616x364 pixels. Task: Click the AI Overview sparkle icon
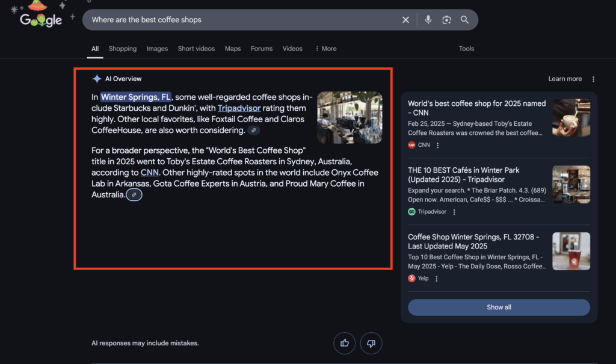click(97, 79)
